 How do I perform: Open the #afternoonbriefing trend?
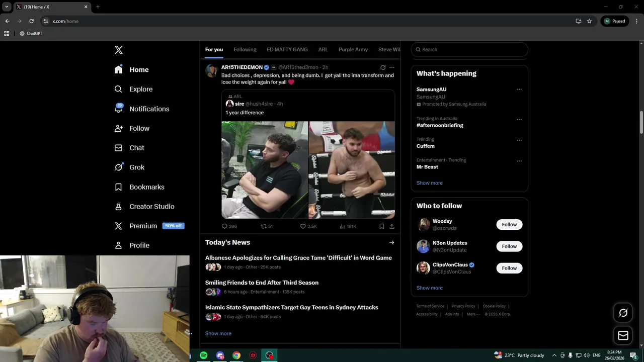(x=440, y=125)
